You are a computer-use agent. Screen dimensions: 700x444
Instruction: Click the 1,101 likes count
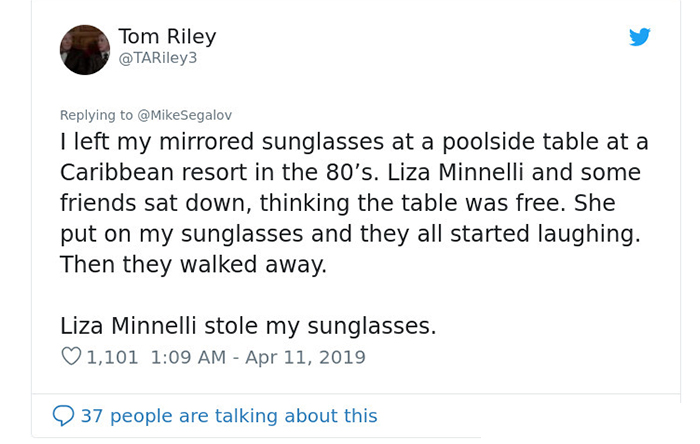[112, 357]
